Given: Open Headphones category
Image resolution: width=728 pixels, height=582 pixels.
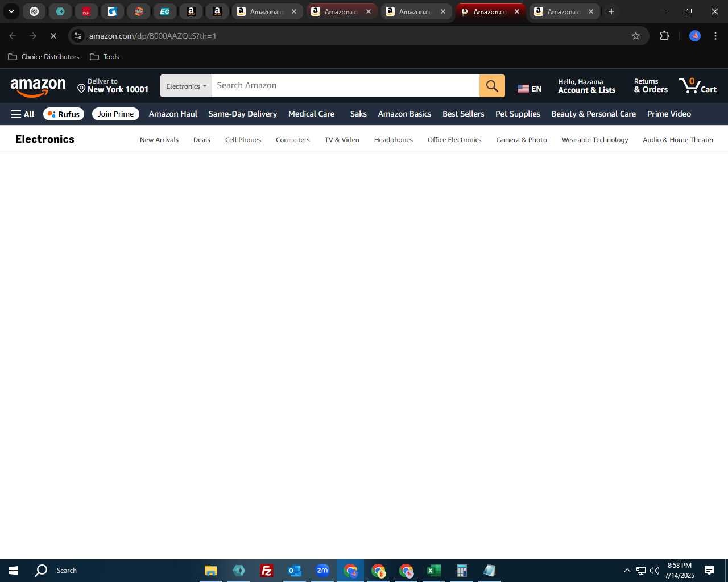Looking at the screenshot, I should point(394,140).
